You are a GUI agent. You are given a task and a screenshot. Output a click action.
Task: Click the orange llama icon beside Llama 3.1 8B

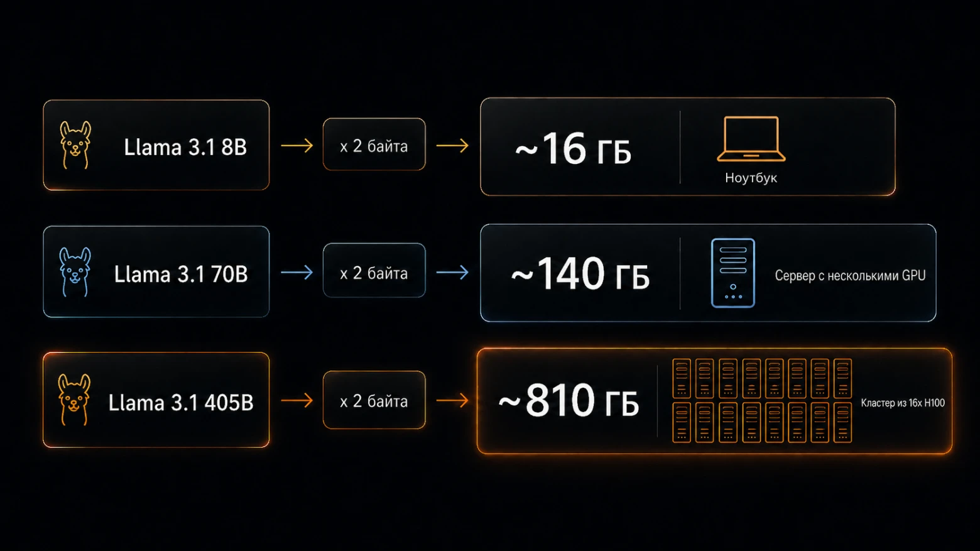click(75, 145)
